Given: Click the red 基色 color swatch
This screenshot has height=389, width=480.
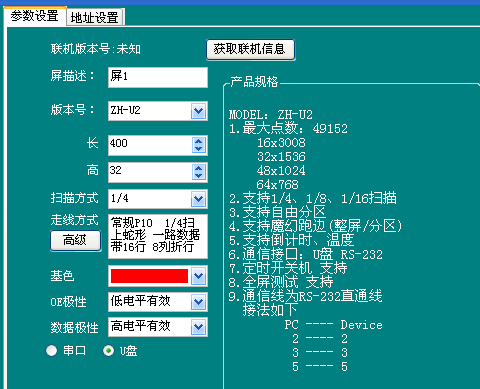Looking at the screenshot, I should pos(149,276).
